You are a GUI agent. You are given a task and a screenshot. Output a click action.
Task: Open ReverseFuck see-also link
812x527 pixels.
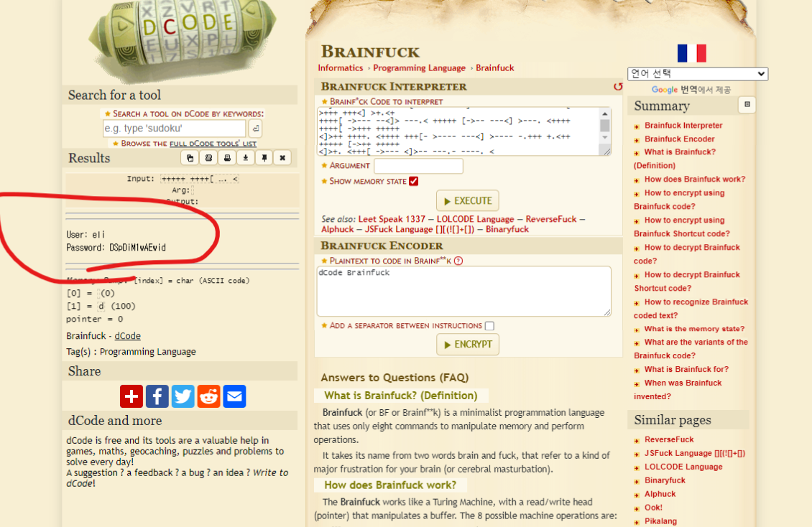551,219
